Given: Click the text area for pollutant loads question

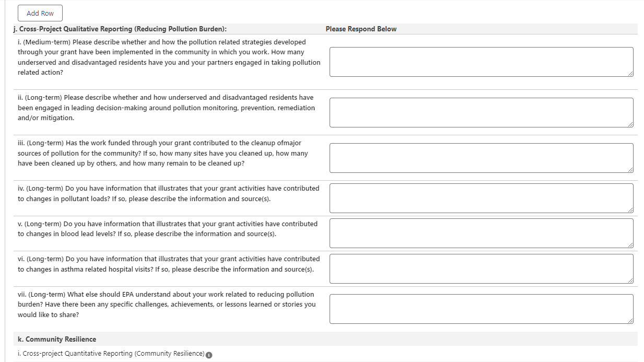Looking at the screenshot, I should 481,198.
